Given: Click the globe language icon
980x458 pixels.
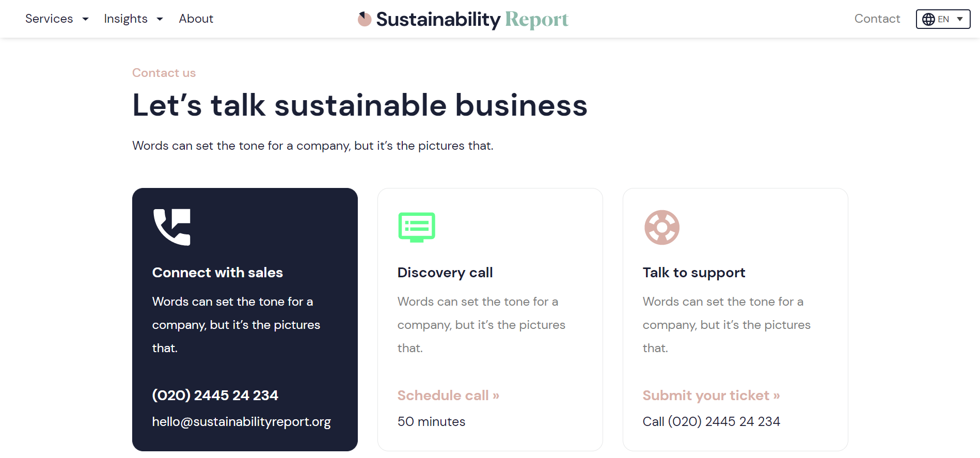Looking at the screenshot, I should [928, 19].
